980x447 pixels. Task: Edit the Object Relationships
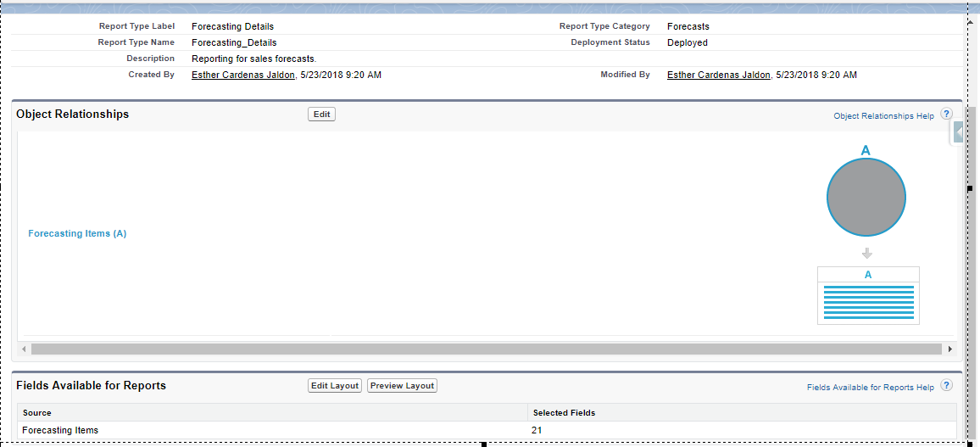coord(322,115)
